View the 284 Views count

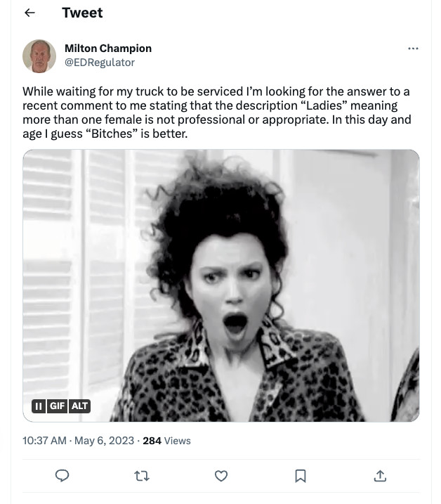point(166,441)
